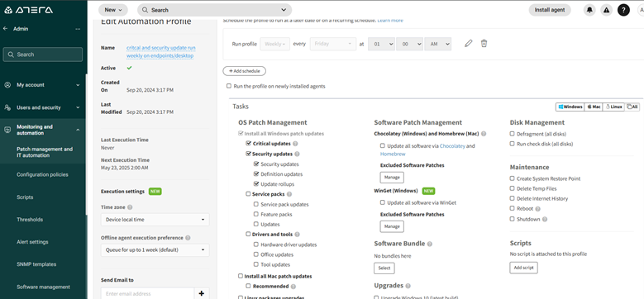Click the Enter email address field
This screenshot has width=644, height=299.
[x=147, y=293]
